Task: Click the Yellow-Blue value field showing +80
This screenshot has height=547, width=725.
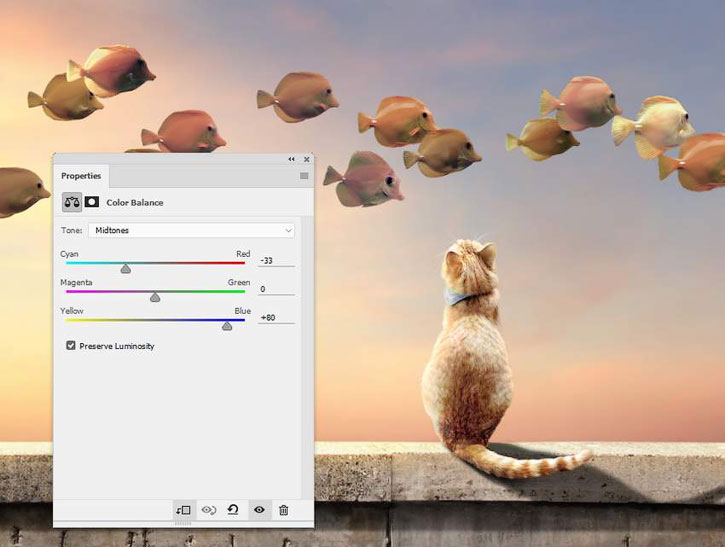Action: [276, 318]
